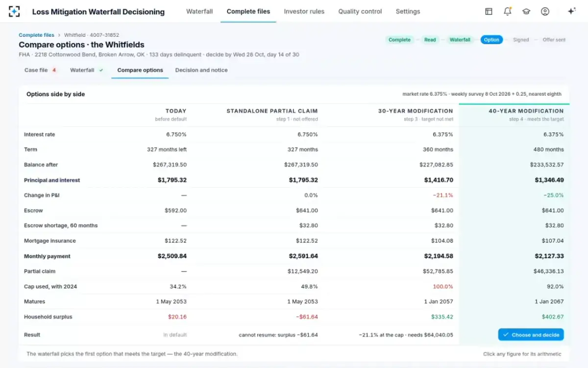Click the 360 months term value
Image resolution: width=588 pixels, height=368 pixels.
[438, 150]
